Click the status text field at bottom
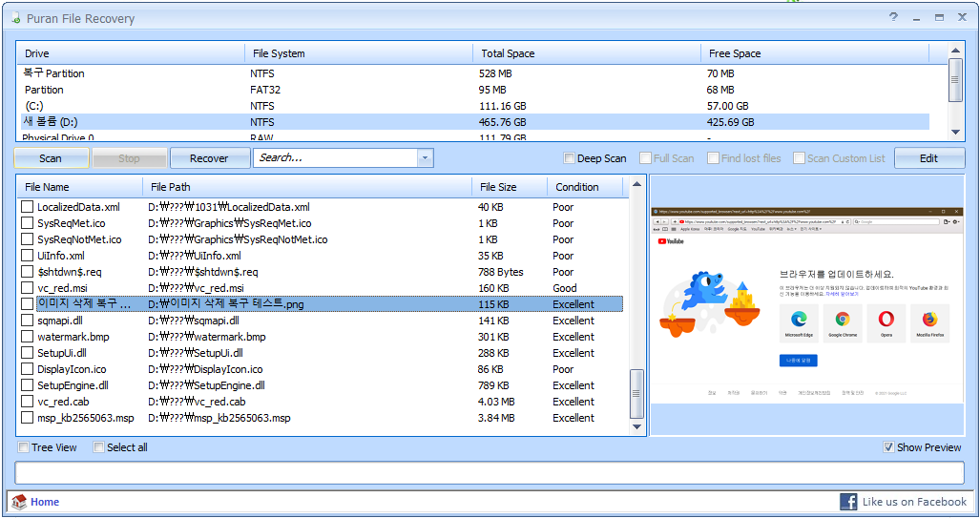Screen dimensions: 980x518 pyautogui.click(x=490, y=473)
